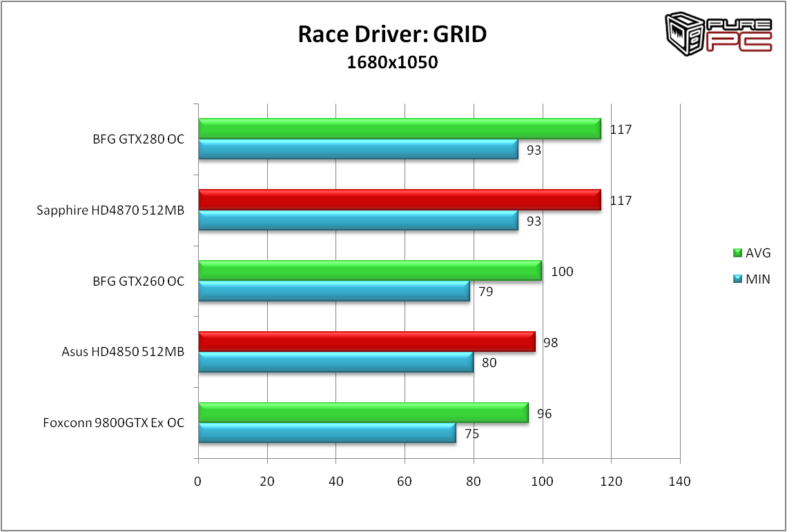Click the BFG GTX260 OC blue minimum bar
787x532 pixels.
(x=333, y=292)
